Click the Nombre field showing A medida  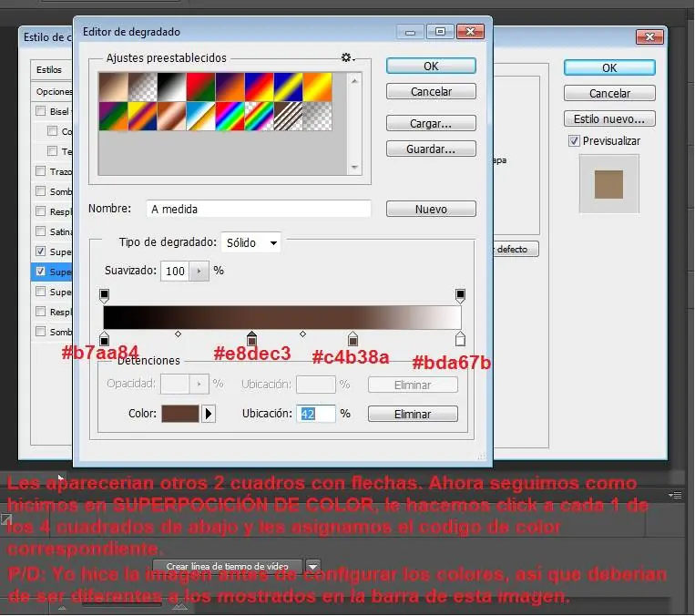[x=259, y=209]
